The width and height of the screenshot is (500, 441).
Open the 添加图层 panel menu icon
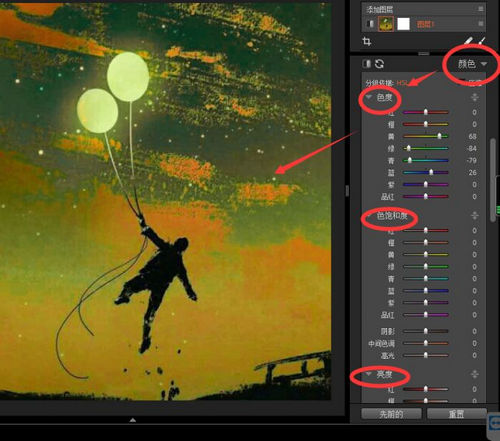[x=481, y=9]
